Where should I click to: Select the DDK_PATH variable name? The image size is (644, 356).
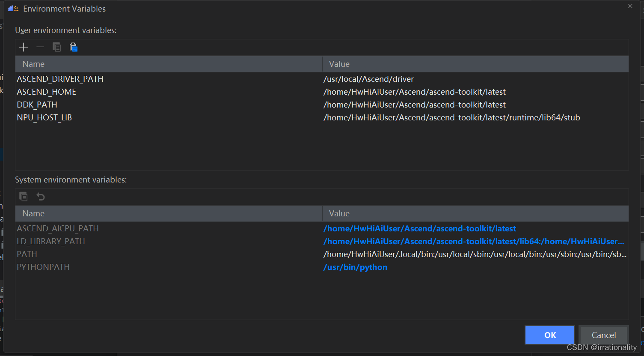(x=37, y=105)
